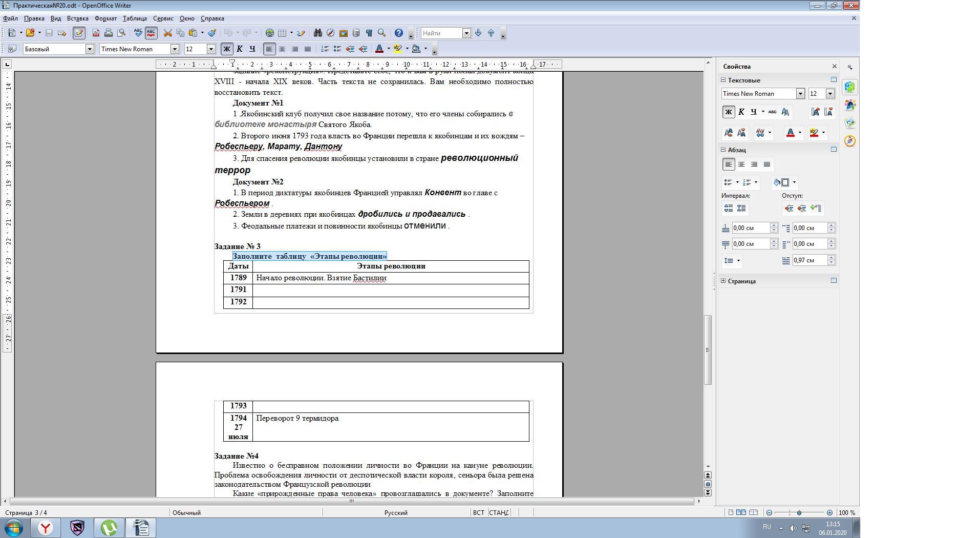The height and width of the screenshot is (538, 980).
Task: Click the Print file directly icon
Action: coord(109,33)
